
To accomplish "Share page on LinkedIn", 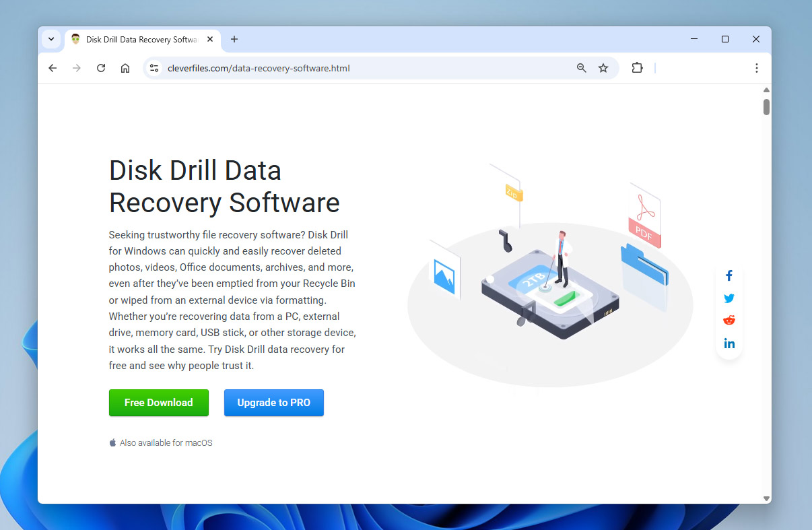I will pos(729,343).
